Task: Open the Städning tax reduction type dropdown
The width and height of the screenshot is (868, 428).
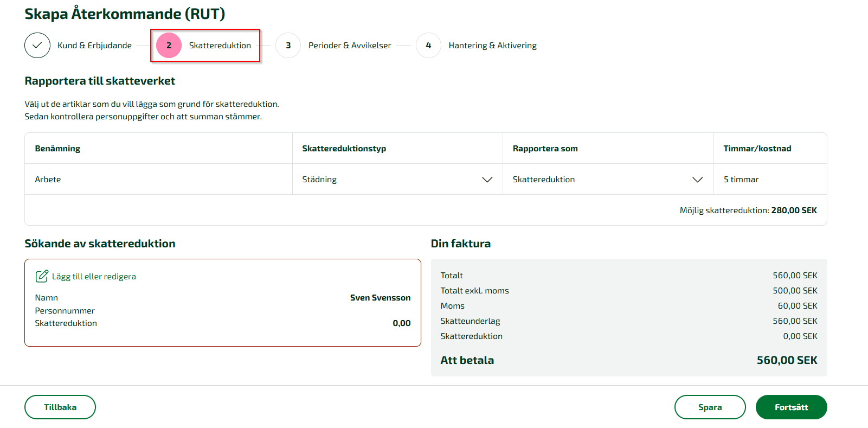Action: (397, 180)
